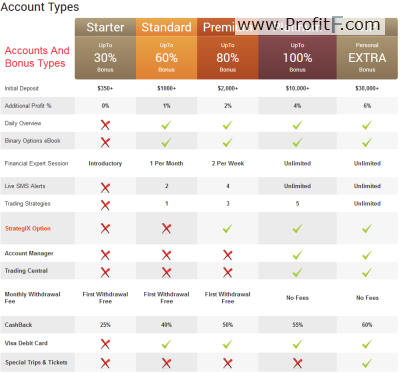Click the red X for Starter Live SMS Alerts
The image size is (400, 374).
click(x=105, y=188)
